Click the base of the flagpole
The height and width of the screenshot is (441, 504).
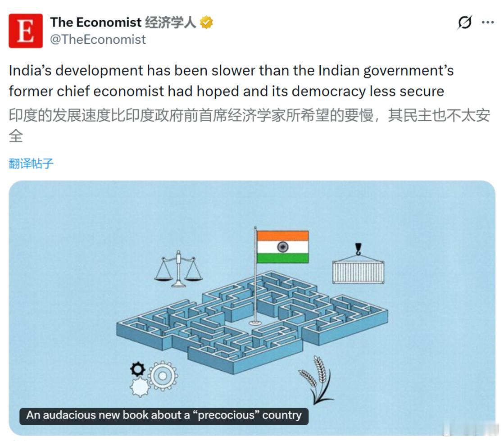coord(255,322)
